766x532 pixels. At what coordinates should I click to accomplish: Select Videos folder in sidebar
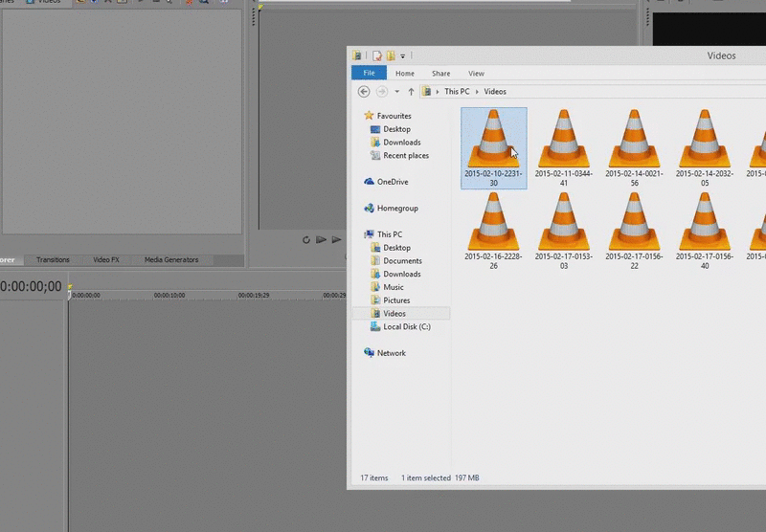(x=400, y=313)
